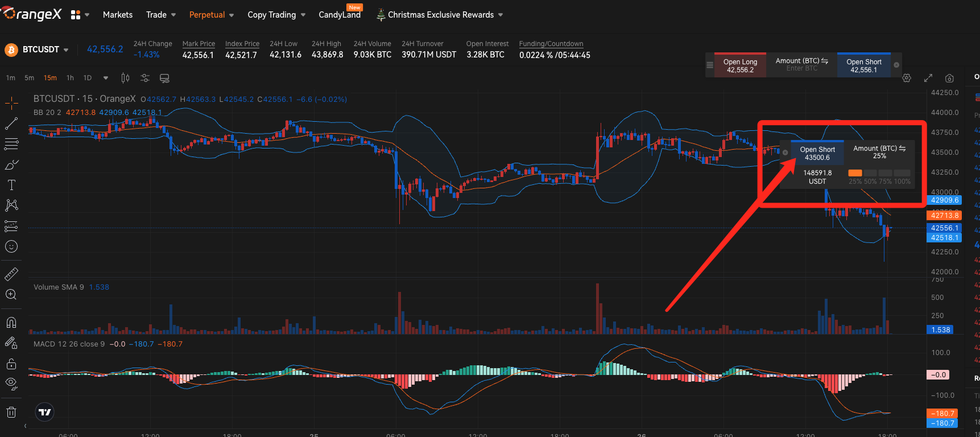Click the BB 20 2 indicator legend
The image size is (980, 437).
[x=47, y=112]
